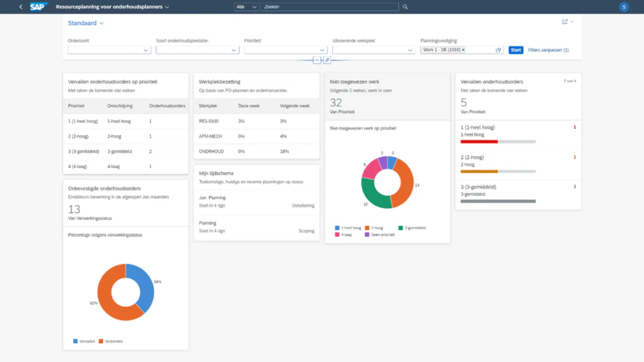The height and width of the screenshot is (362, 644).
Task: Open the Standaard variant dropdown
Action: [x=86, y=23]
